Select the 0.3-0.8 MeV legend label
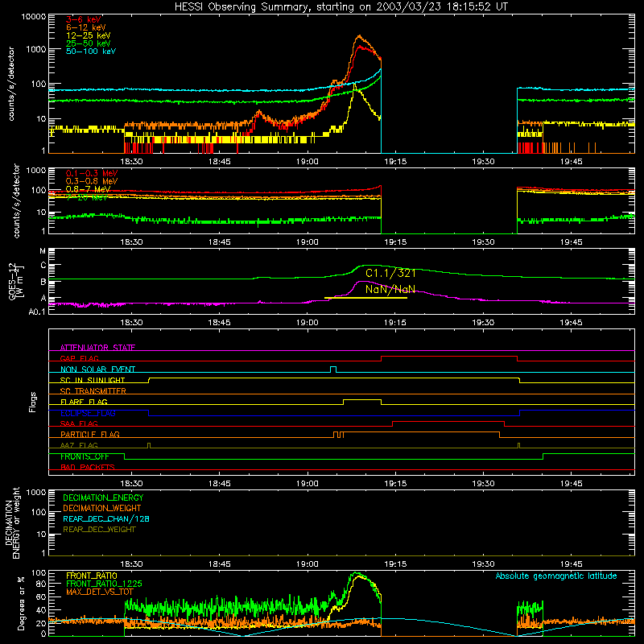Viewport: 644px width, 644px height. pyautogui.click(x=92, y=181)
